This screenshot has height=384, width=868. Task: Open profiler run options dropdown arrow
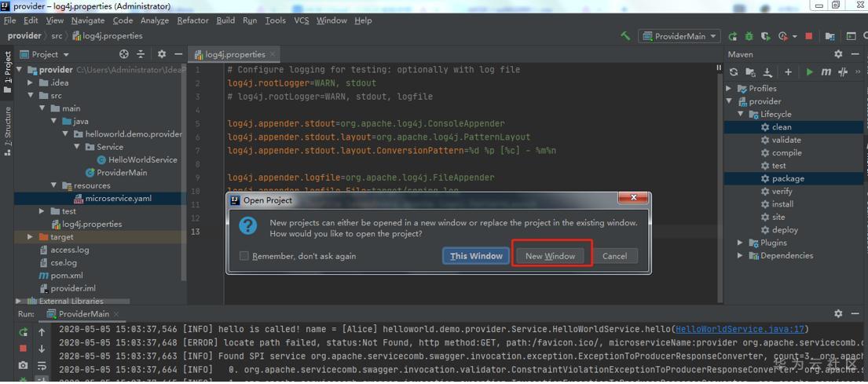pyautogui.click(x=795, y=37)
